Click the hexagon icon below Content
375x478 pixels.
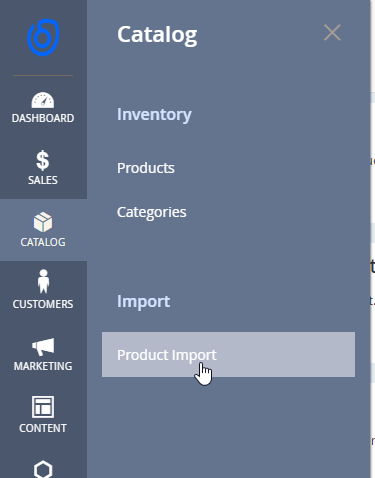43,469
